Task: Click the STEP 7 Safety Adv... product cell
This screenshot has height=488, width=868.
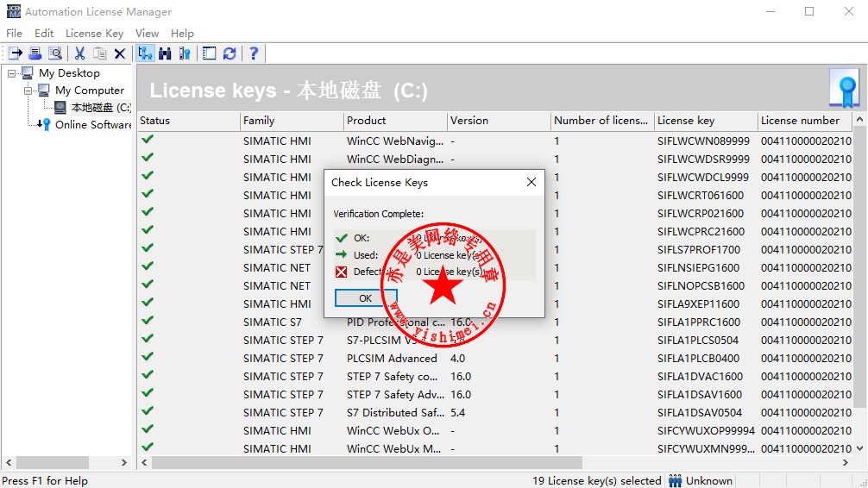Action: tap(395, 395)
